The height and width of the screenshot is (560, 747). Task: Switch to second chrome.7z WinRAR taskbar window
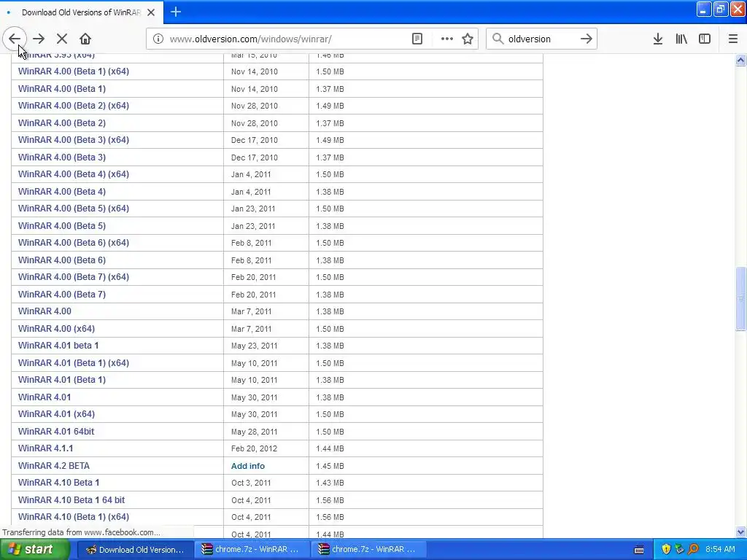(368, 550)
